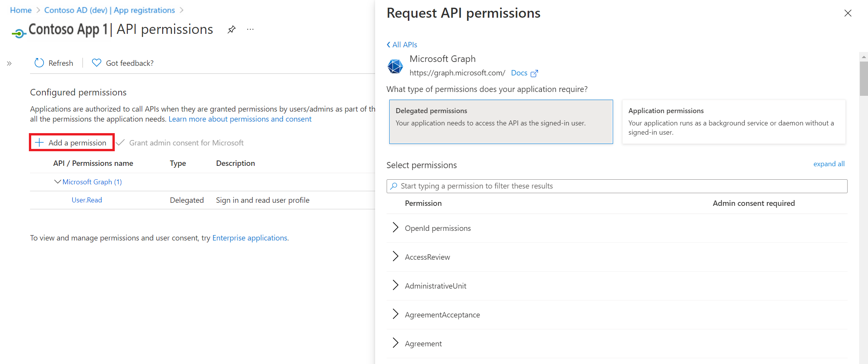Click the Docs external link icon

point(534,73)
